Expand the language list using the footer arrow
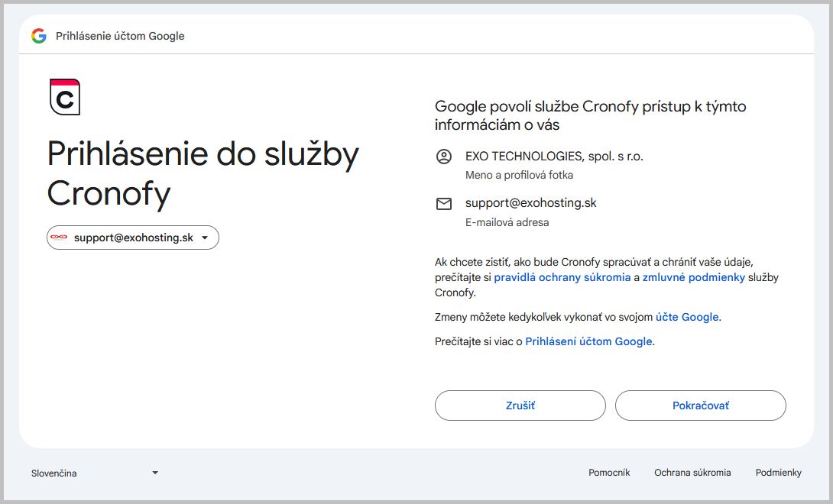The image size is (833, 504). point(155,473)
